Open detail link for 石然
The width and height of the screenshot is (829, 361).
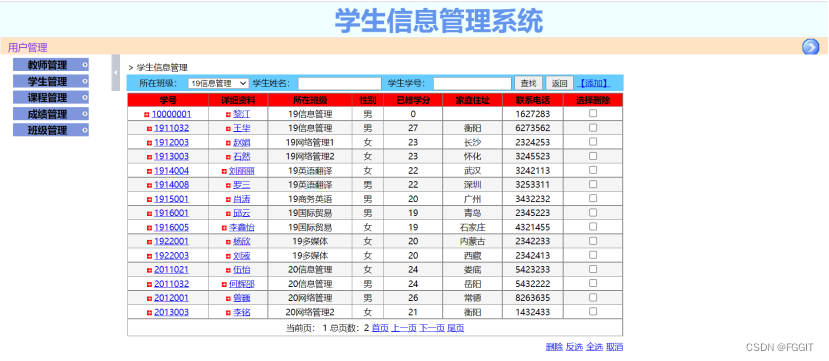pos(242,156)
